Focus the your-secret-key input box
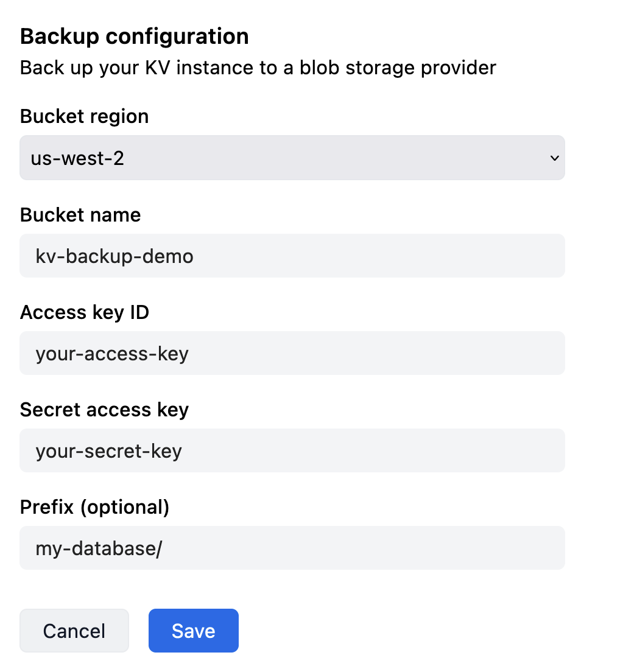 [292, 450]
